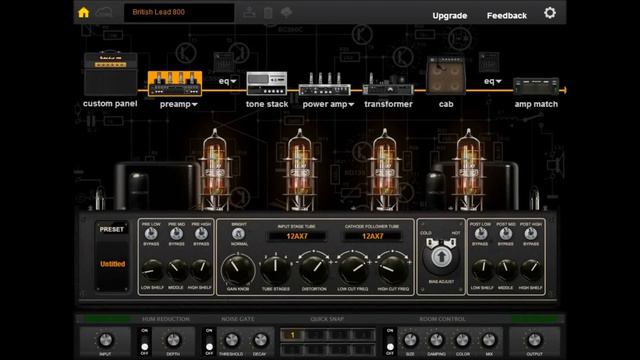Click the post-EQ Low Shelf knob
Viewport: 640px width, 360px height.
(x=482, y=270)
